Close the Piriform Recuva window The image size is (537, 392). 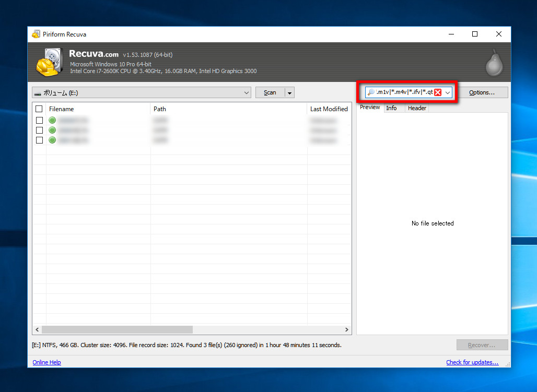pos(499,34)
